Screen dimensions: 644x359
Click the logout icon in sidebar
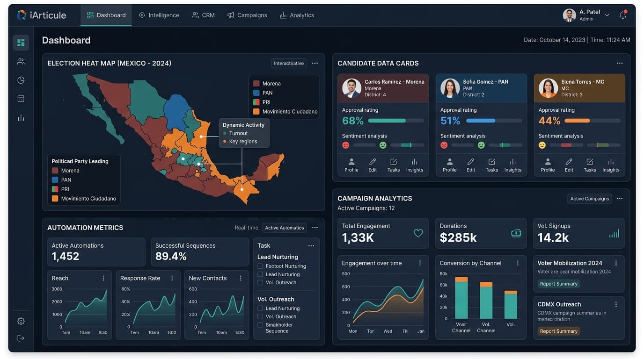[x=21, y=338]
